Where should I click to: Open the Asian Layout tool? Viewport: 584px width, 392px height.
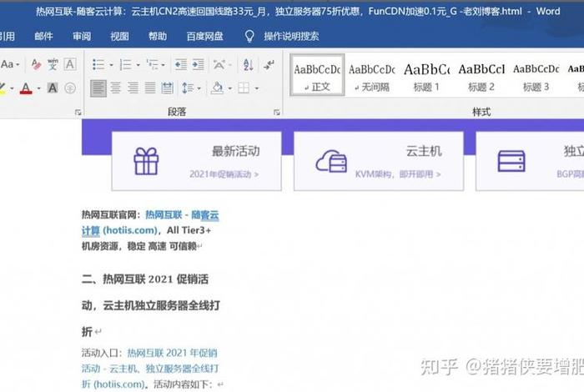coord(219,64)
